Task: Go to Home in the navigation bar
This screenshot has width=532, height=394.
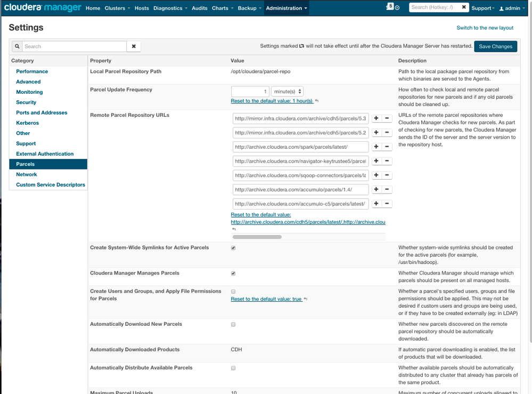Action: [93, 8]
